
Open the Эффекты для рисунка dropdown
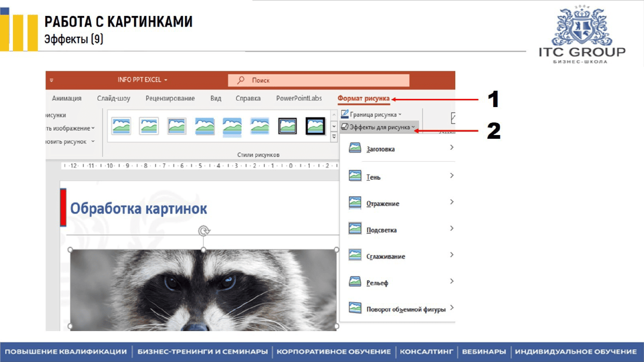(x=378, y=127)
